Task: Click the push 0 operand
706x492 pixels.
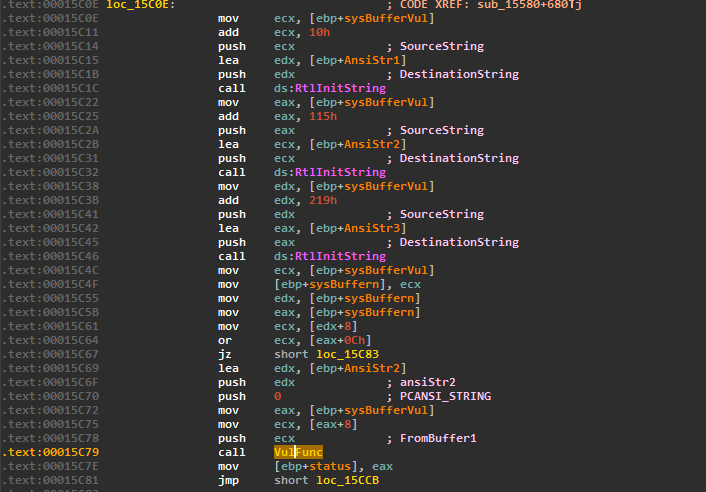Action: tap(277, 396)
